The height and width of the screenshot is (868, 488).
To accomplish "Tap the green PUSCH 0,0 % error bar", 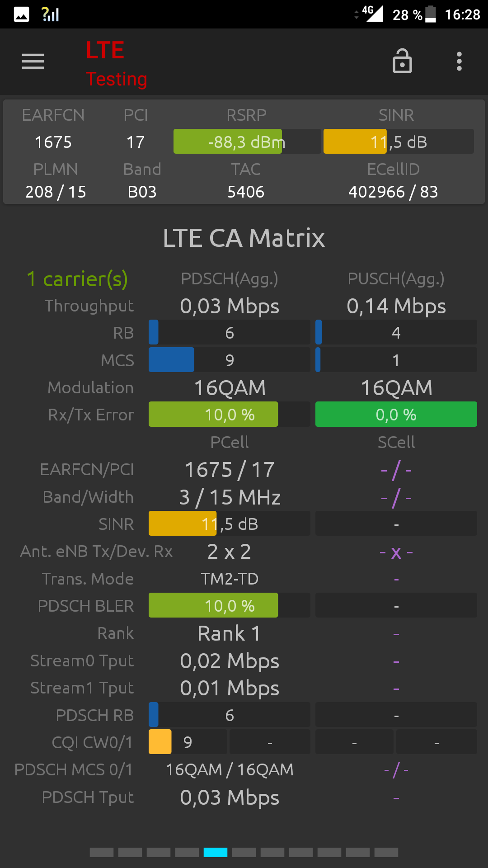I will coord(396,414).
